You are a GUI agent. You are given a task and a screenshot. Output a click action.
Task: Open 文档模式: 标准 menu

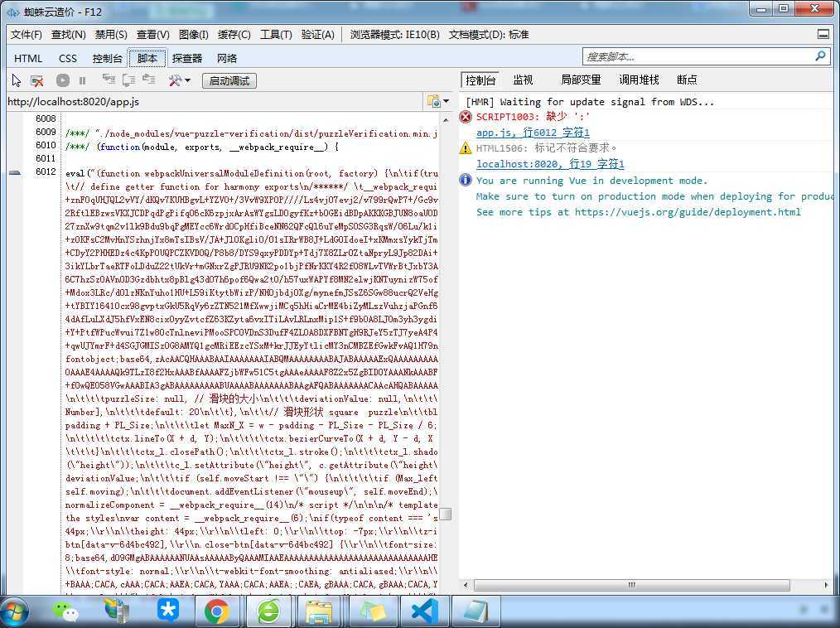coord(489,34)
